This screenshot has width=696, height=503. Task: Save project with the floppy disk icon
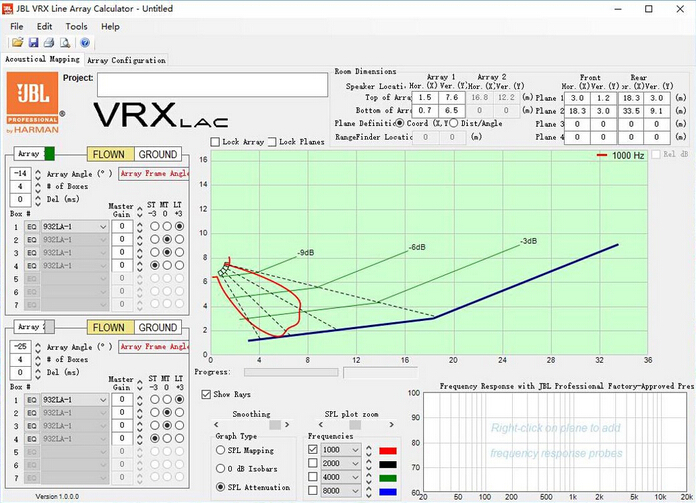coord(33,43)
